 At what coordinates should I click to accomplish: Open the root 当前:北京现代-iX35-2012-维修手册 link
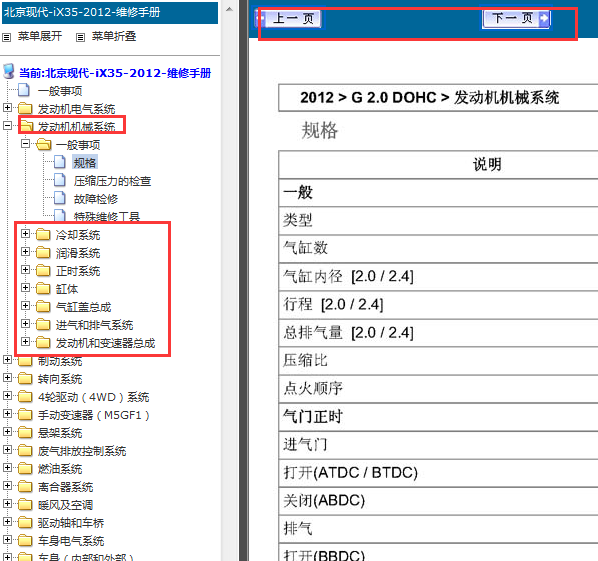click(x=115, y=73)
